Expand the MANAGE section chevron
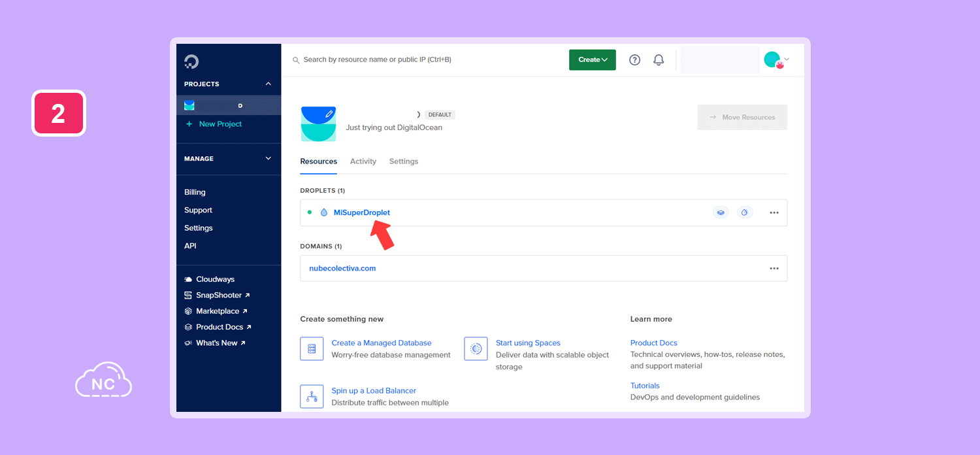The image size is (980, 455). click(x=268, y=158)
